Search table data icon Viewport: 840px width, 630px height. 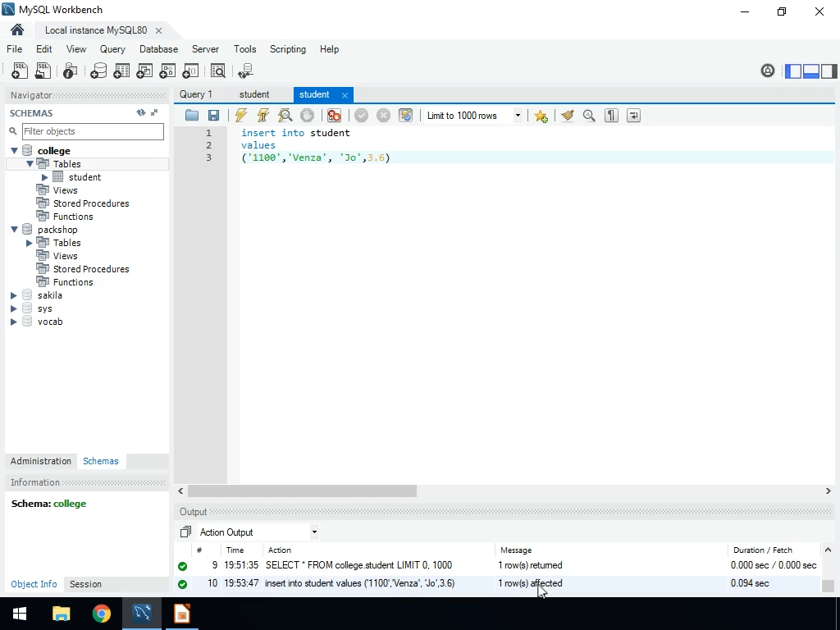coord(218,71)
